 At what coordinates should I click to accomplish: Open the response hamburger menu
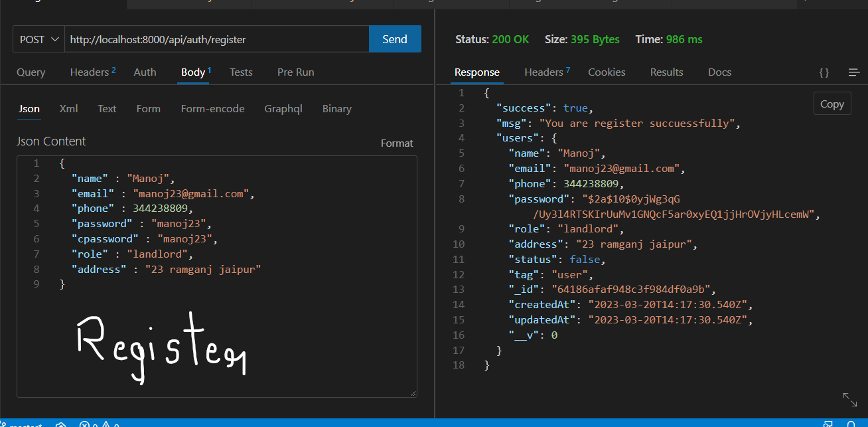pos(854,72)
